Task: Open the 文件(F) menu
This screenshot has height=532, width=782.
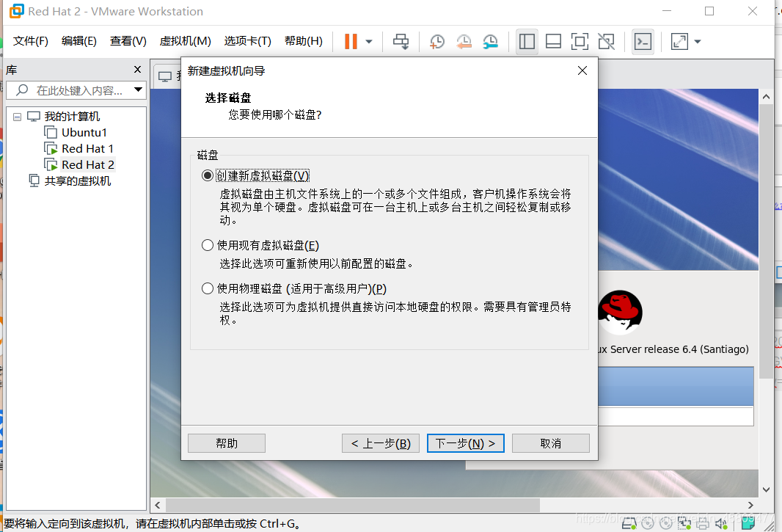Action: [x=30, y=41]
